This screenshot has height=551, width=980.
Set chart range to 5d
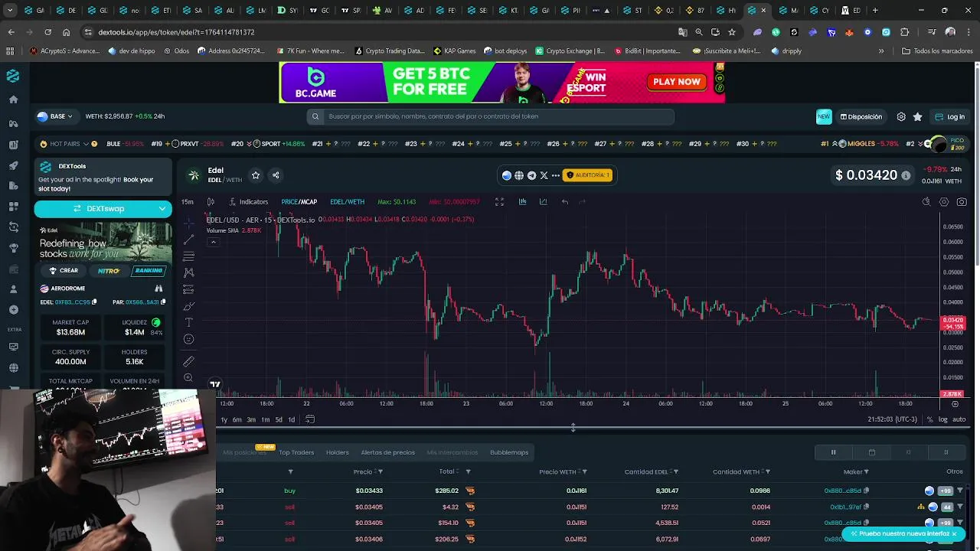(x=279, y=419)
